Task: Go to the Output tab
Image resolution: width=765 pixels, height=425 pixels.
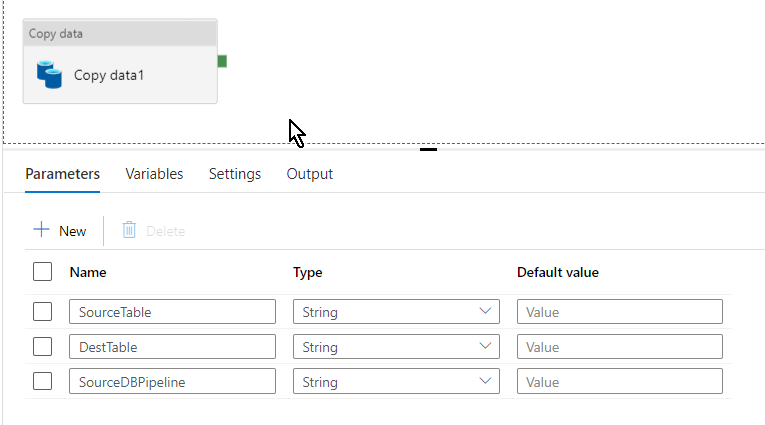Action: pos(310,174)
